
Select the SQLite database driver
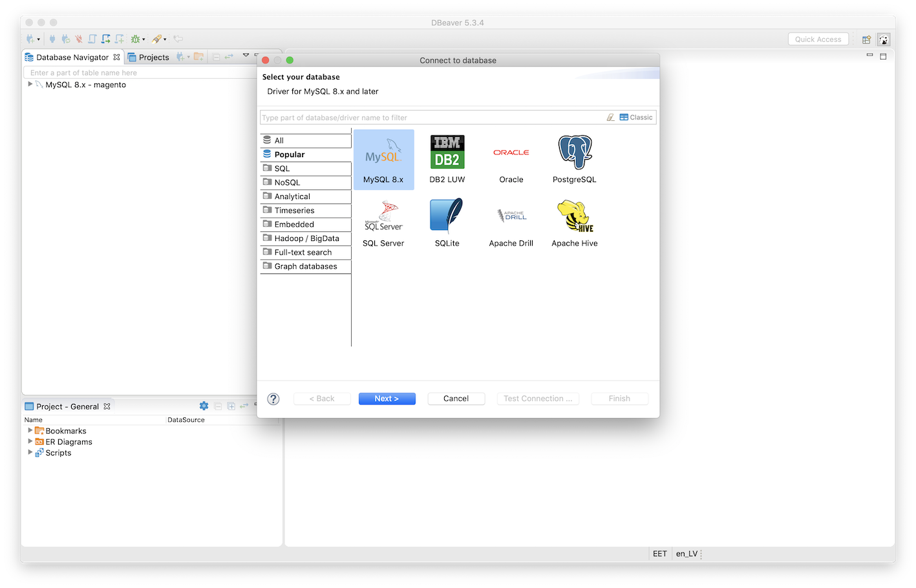click(x=446, y=222)
